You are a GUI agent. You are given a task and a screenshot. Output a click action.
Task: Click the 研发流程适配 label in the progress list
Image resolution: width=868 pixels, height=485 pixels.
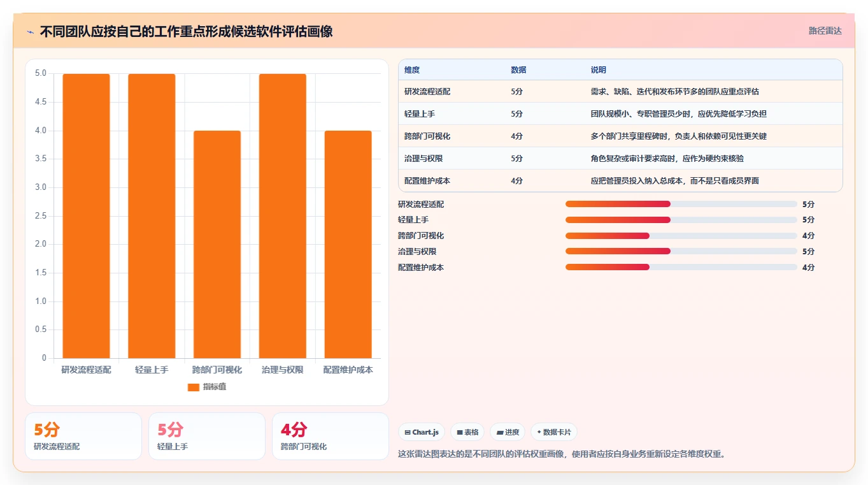421,204
